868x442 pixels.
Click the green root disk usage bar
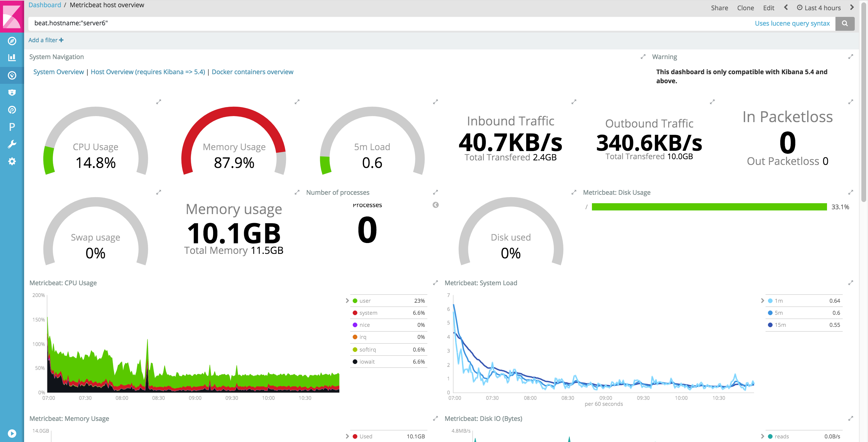pyautogui.click(x=709, y=207)
